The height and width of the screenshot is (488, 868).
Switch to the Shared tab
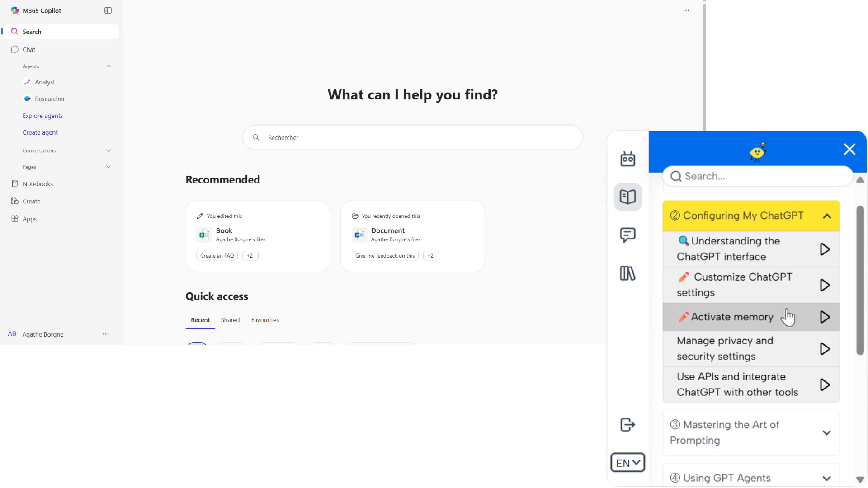pyautogui.click(x=230, y=320)
